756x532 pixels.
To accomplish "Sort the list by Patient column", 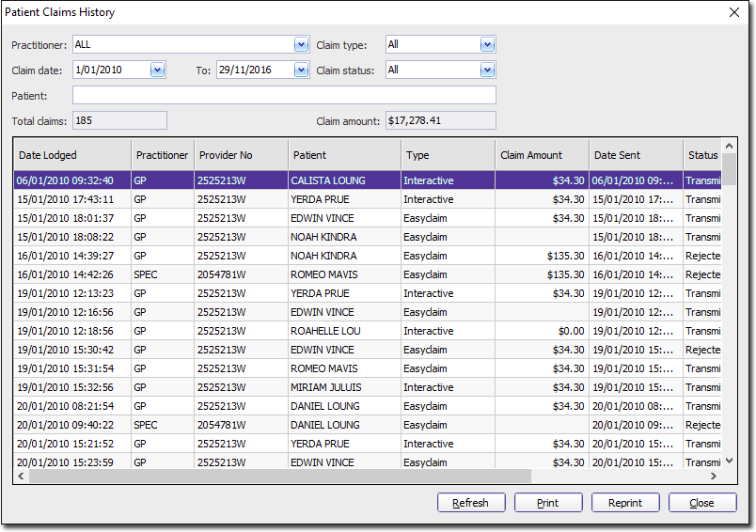I will tap(343, 155).
